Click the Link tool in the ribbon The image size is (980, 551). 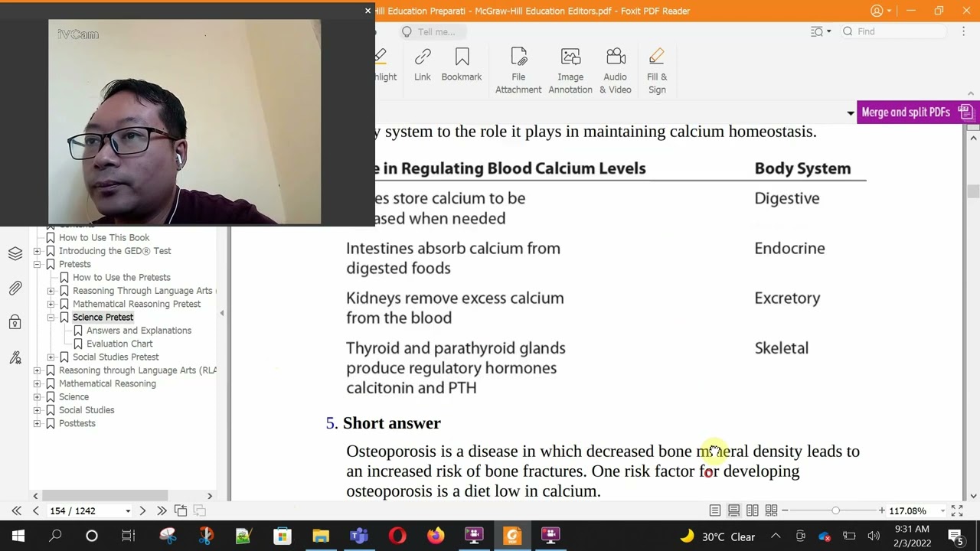pyautogui.click(x=423, y=64)
